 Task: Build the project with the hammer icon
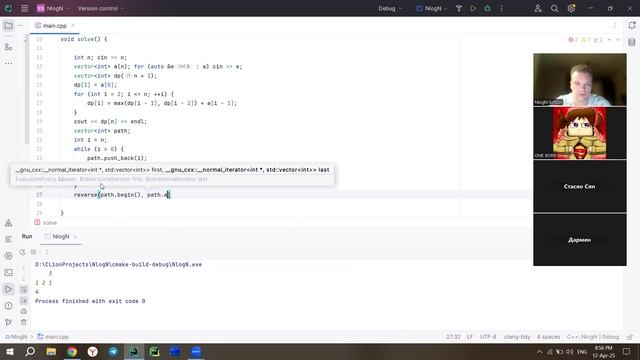coord(459,8)
